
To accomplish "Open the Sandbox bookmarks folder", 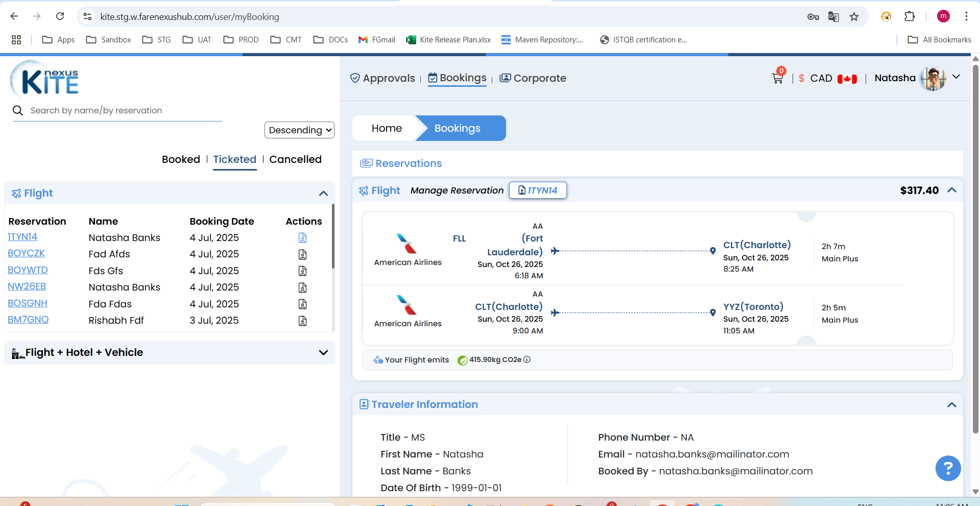I will (109, 40).
